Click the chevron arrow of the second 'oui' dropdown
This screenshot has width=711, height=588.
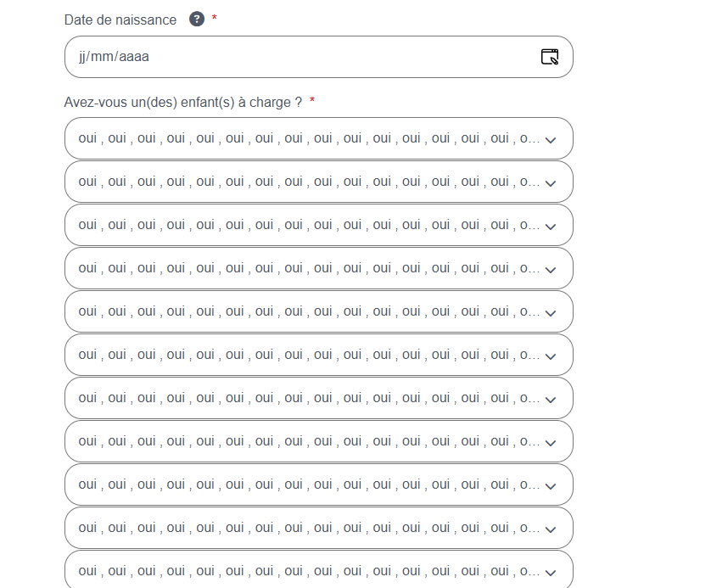tap(551, 183)
